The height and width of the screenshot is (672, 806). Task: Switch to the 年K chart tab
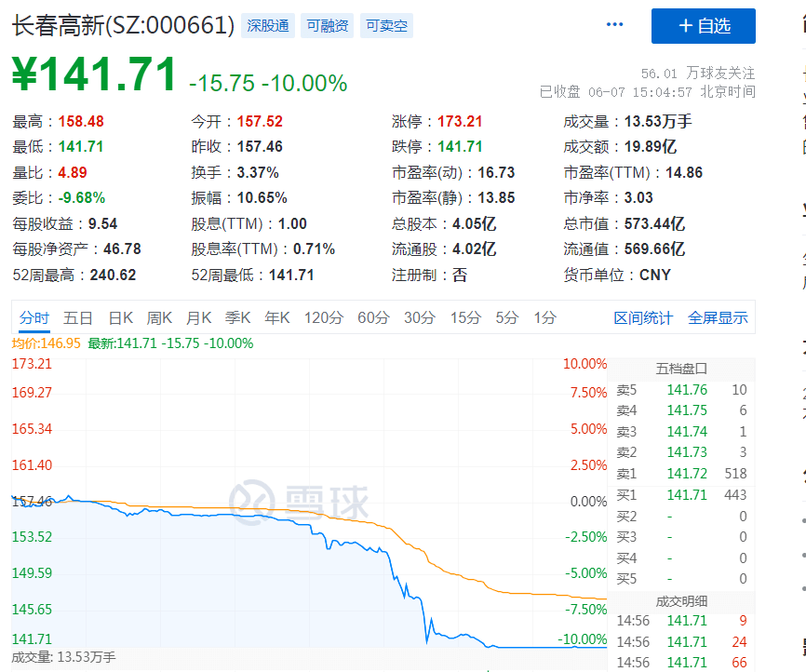coord(277,317)
